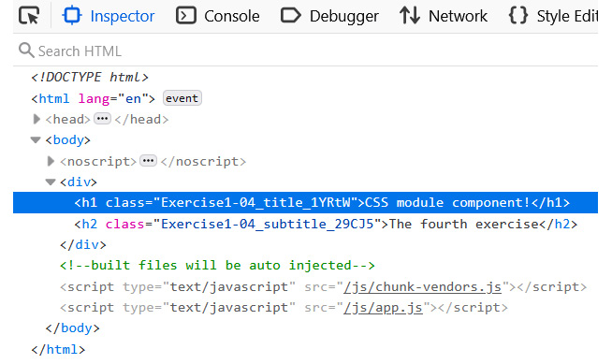Screen dimensions: 612x364
Task: Open the /js/chunk-vendors.js script link
Action: (x=422, y=287)
